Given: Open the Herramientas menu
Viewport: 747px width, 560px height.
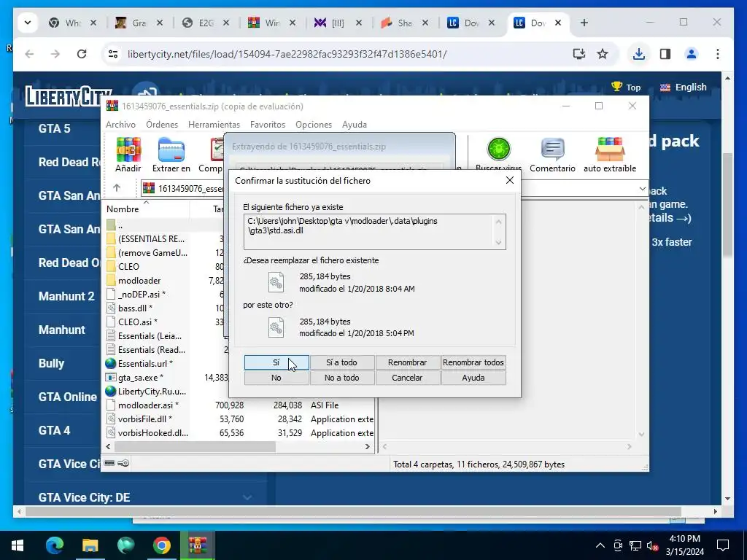Looking at the screenshot, I should (x=214, y=124).
